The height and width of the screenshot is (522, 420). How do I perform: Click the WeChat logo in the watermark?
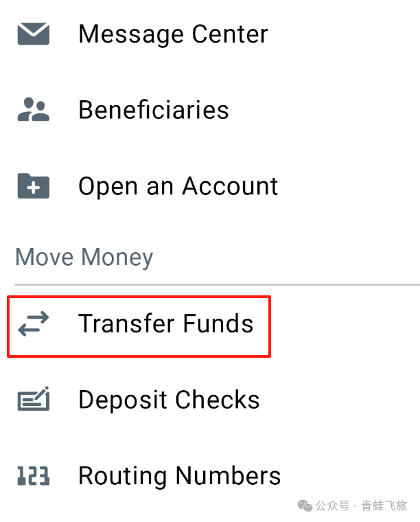coord(305,506)
